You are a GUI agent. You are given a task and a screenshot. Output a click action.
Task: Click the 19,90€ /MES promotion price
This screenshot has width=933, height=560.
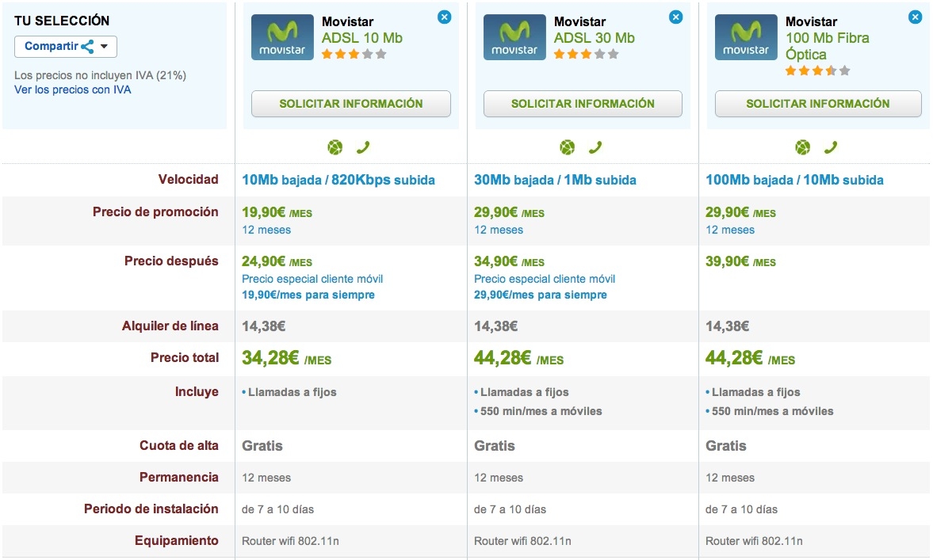pyautogui.click(x=277, y=212)
